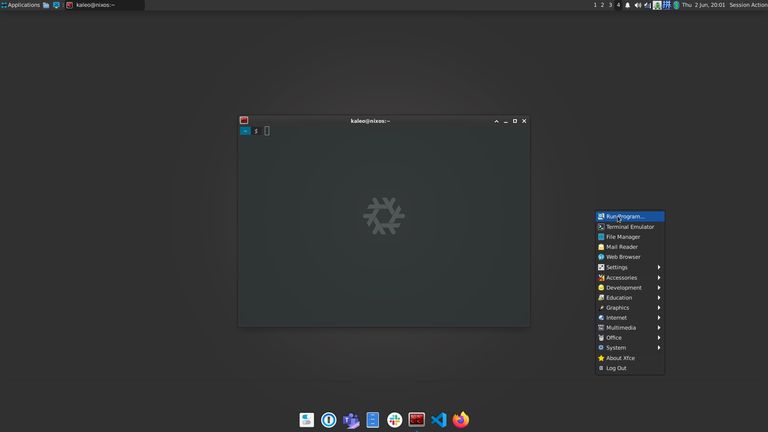The image size is (768, 432).
Task: Click the green circular tray icon
Action: [x=676, y=5]
